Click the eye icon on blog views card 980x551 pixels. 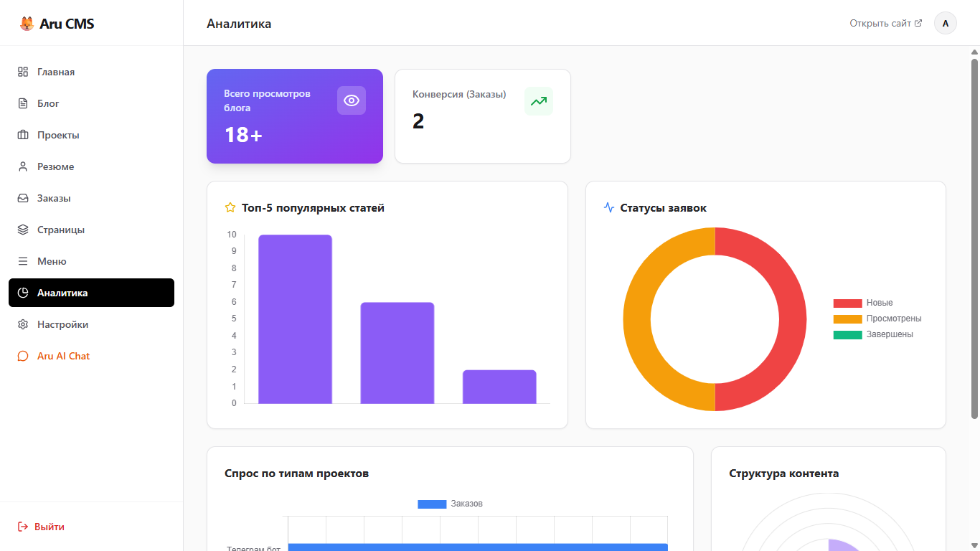click(x=352, y=100)
